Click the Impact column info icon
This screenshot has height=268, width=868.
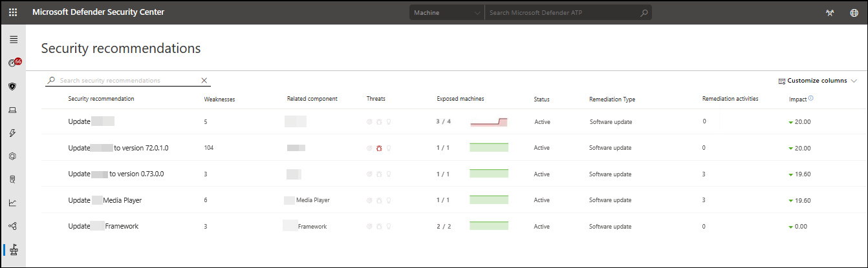pos(811,99)
